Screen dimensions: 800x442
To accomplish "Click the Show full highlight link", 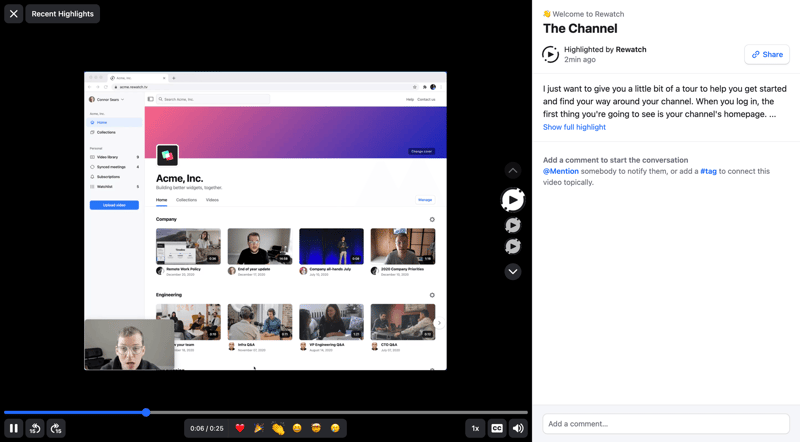I will (x=574, y=127).
